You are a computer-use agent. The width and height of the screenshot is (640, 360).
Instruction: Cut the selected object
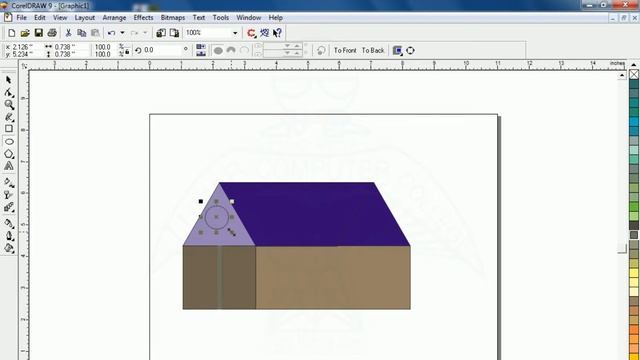[69, 33]
